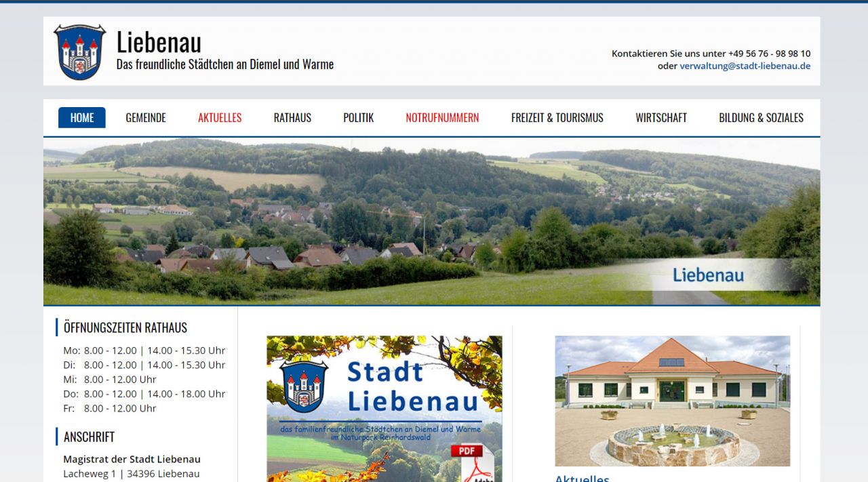
Task: Select 'Magistrat der Stadt Liebenau' text
Action: (x=132, y=459)
